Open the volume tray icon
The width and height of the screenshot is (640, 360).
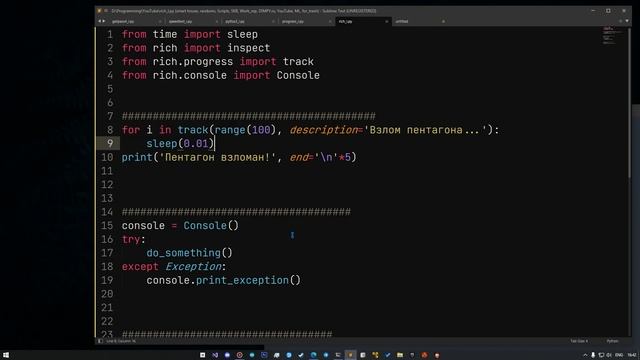pyautogui.click(x=609, y=355)
